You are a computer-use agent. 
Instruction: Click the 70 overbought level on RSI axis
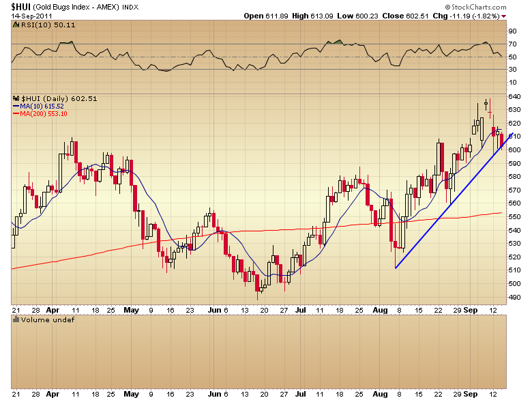tap(512, 44)
